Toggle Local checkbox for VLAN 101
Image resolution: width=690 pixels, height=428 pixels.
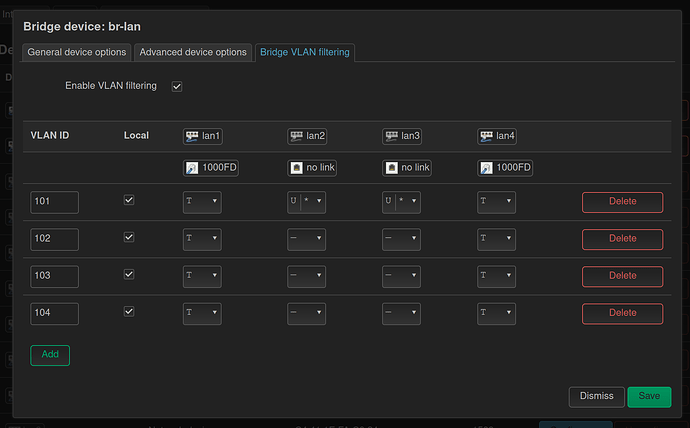coord(129,200)
